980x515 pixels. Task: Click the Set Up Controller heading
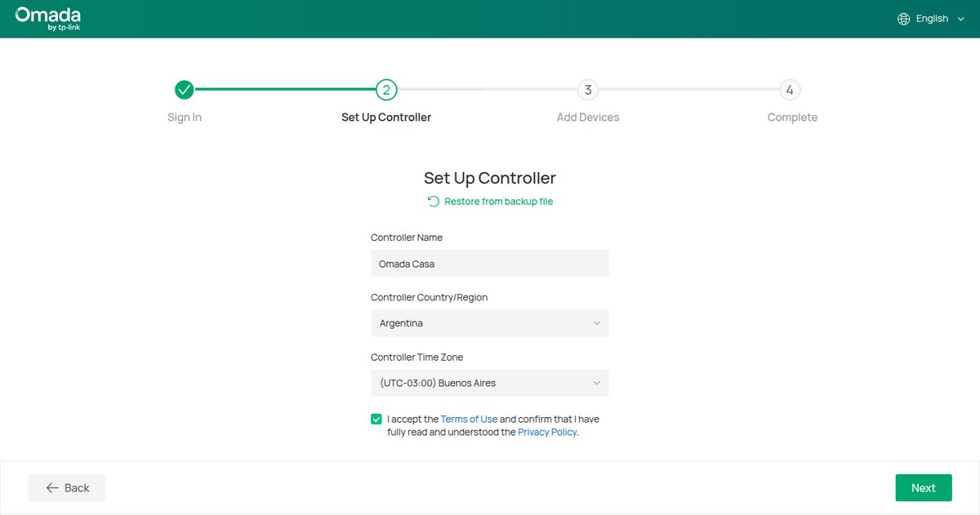click(x=490, y=178)
